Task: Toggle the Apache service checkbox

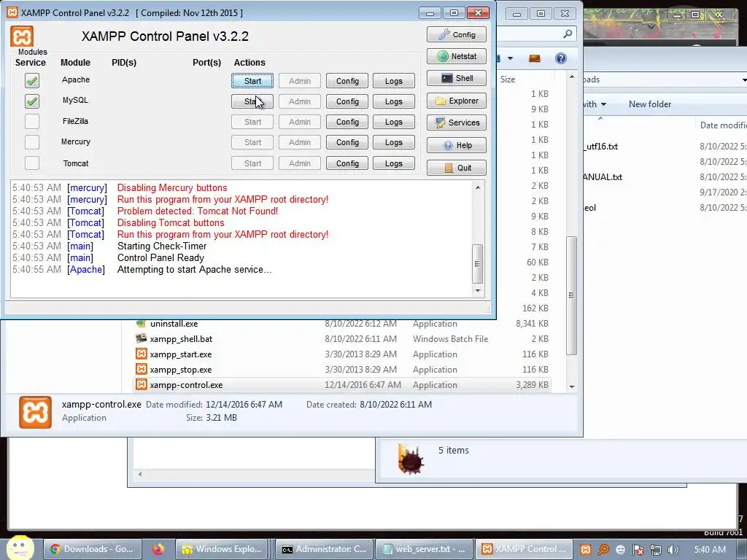Action: 32,80
